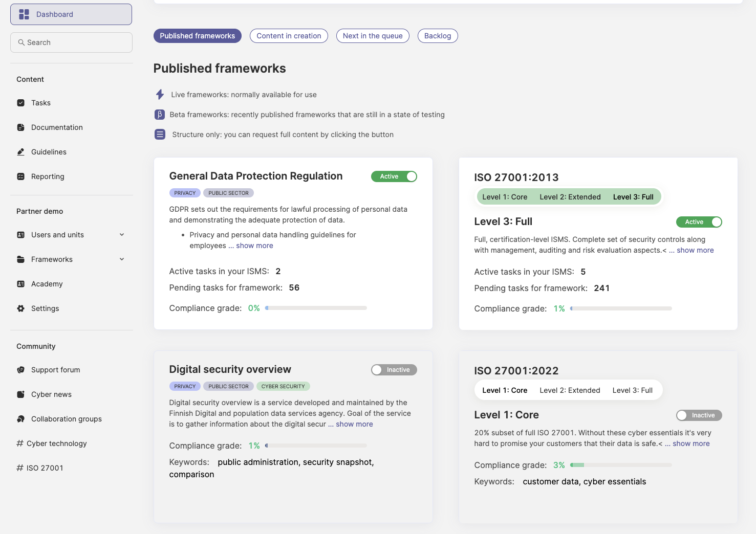This screenshot has height=534, width=756.
Task: Enable the Digital security overview Inactive toggle
Action: pos(394,370)
